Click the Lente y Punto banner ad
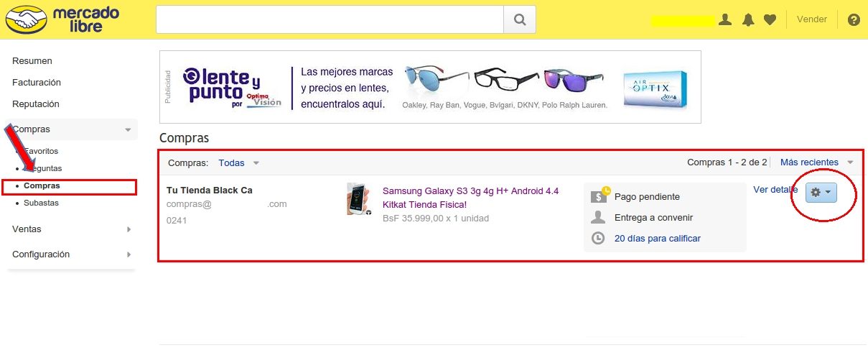This screenshot has width=868, height=358. 430,87
